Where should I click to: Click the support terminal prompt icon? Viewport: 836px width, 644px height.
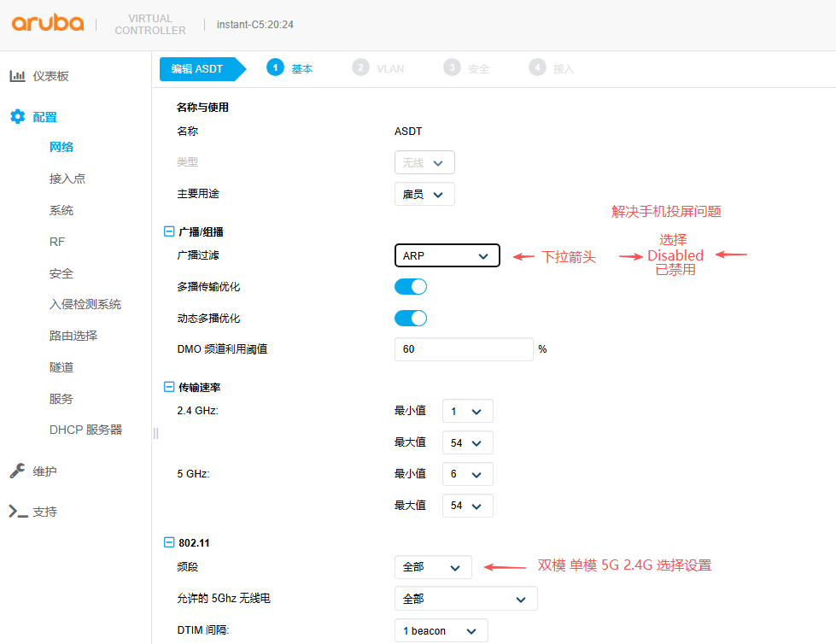[17, 512]
